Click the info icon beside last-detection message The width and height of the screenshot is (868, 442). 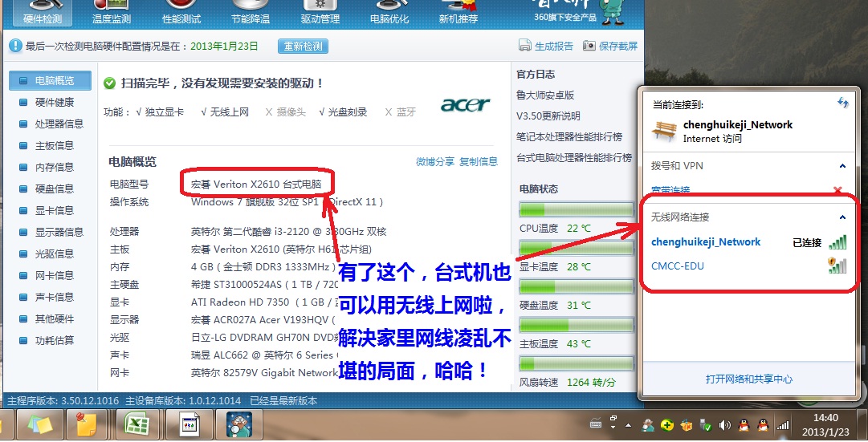15,46
